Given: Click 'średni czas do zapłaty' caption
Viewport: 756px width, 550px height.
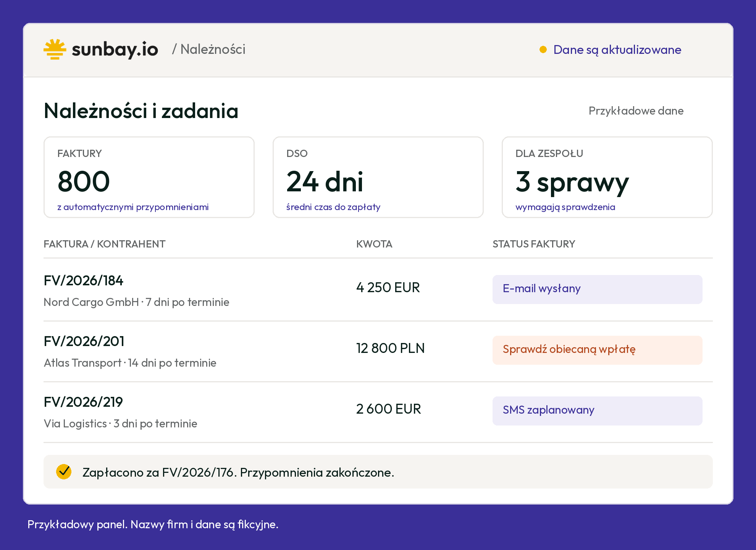Looking at the screenshot, I should coord(333,207).
